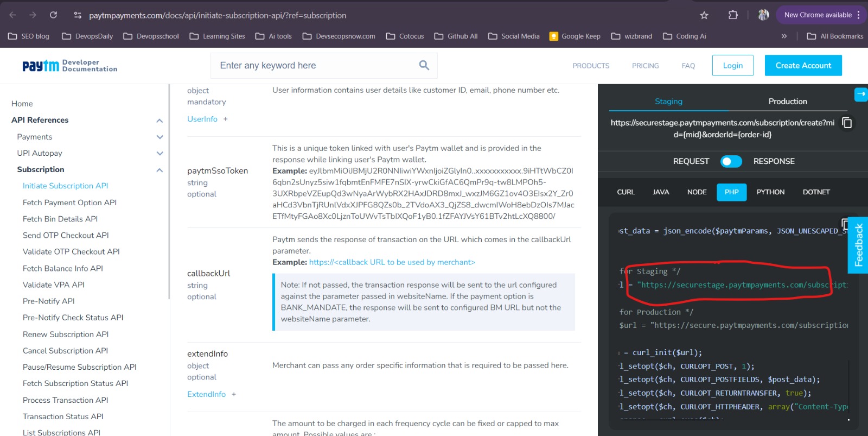Click New Chrome available update button
Image resolution: width=868 pixels, height=436 pixels.
click(818, 15)
